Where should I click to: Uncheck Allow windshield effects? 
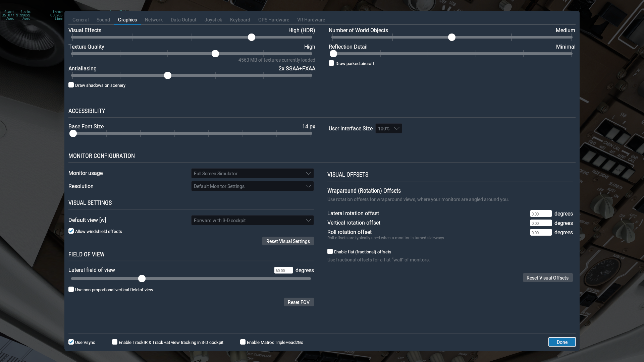coord(71,231)
